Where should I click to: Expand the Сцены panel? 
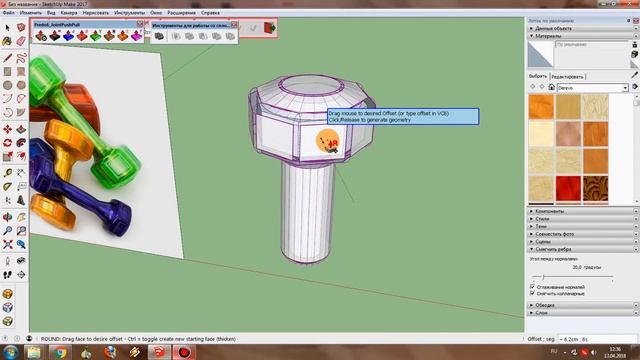tap(582, 241)
